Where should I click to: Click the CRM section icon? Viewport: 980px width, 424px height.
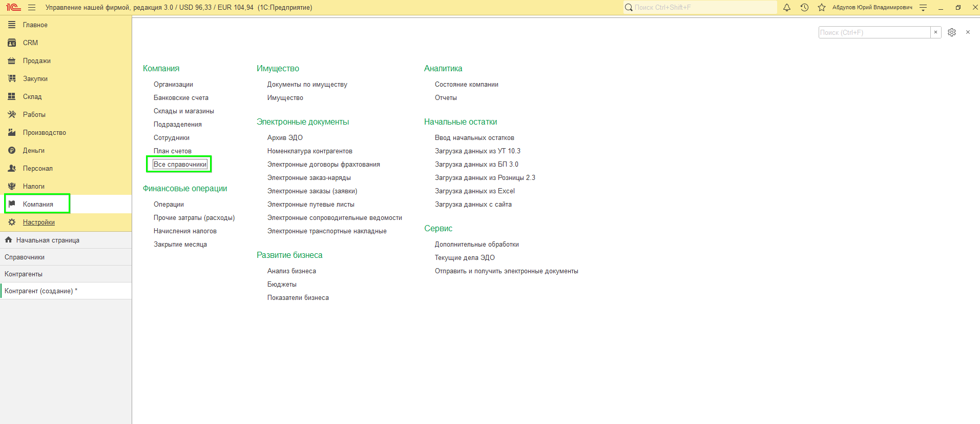point(12,43)
